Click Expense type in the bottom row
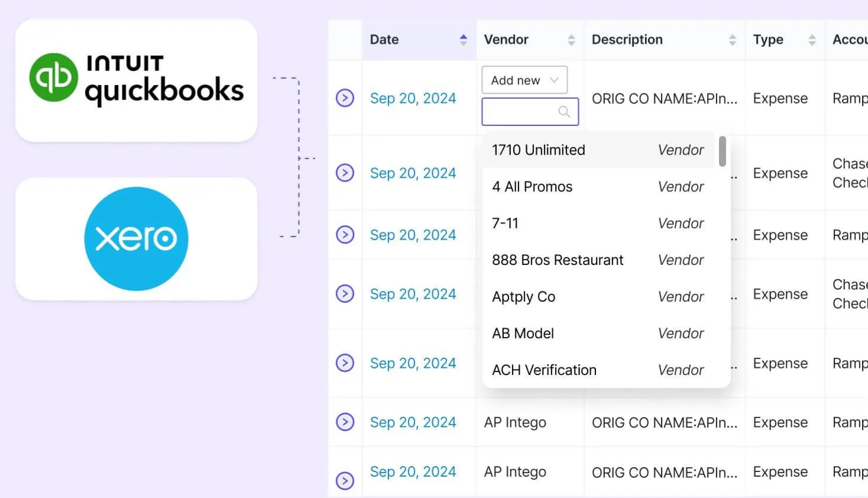 tap(780, 472)
